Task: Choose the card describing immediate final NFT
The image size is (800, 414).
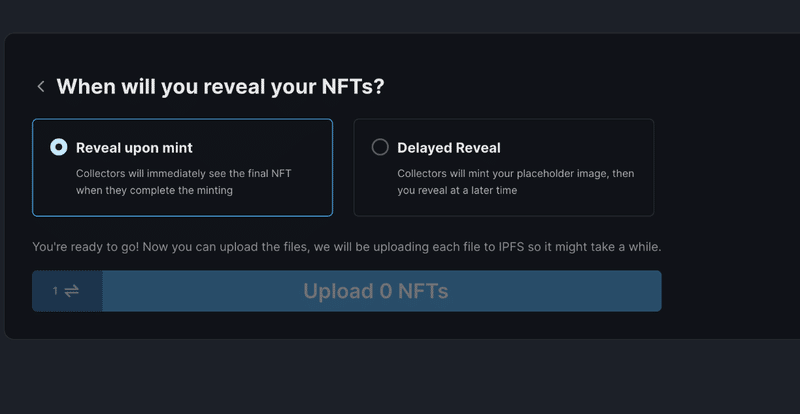Action: click(x=183, y=167)
